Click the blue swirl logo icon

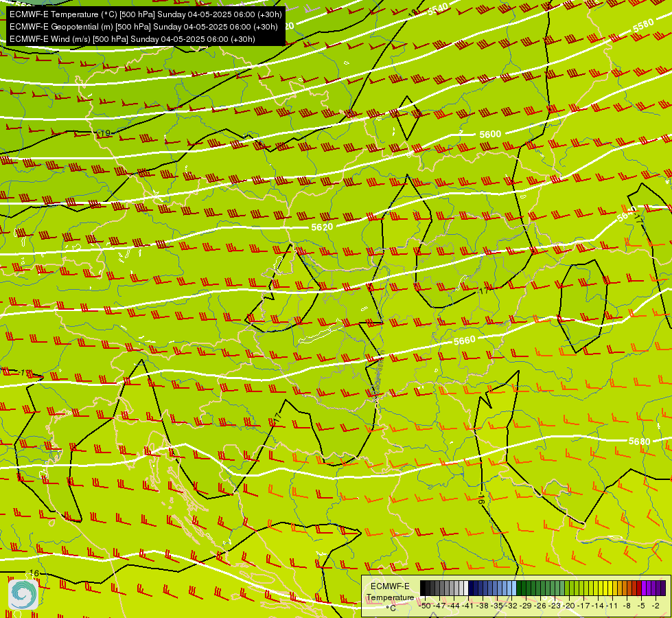click(x=23, y=594)
